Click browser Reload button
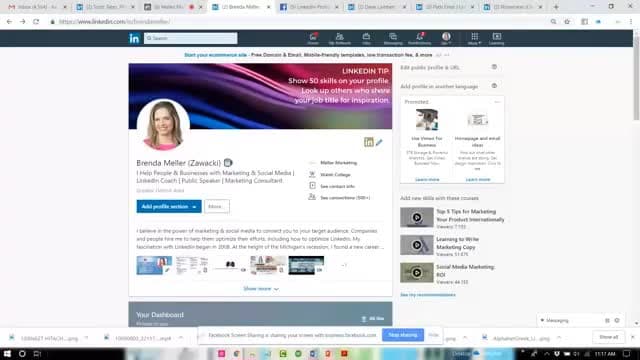This screenshot has width=640, height=360. click(x=36, y=22)
